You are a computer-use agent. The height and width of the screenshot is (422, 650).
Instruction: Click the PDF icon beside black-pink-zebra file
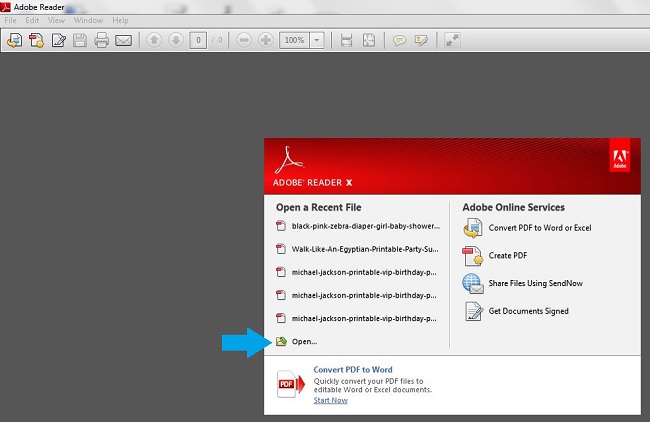[281, 226]
